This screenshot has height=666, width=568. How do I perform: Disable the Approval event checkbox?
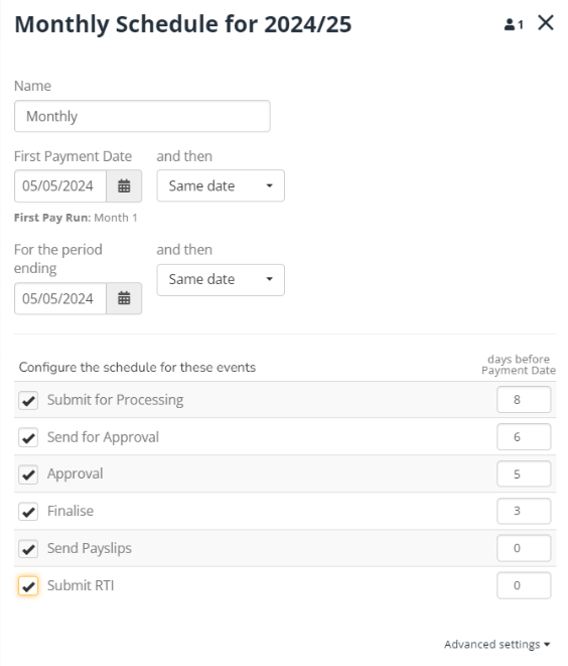point(28,474)
